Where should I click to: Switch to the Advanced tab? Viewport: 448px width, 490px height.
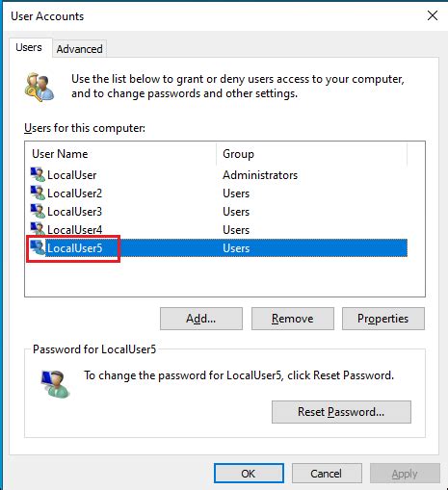pos(79,49)
